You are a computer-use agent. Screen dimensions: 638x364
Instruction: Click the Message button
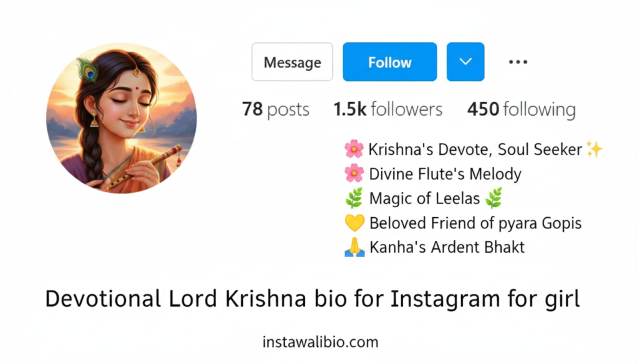(292, 62)
